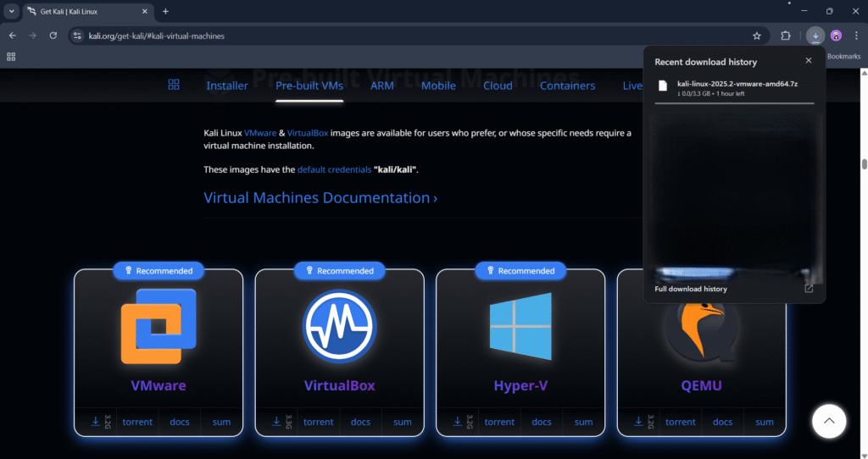The image size is (868, 459).
Task: Select the Installer nav tab
Action: point(227,86)
